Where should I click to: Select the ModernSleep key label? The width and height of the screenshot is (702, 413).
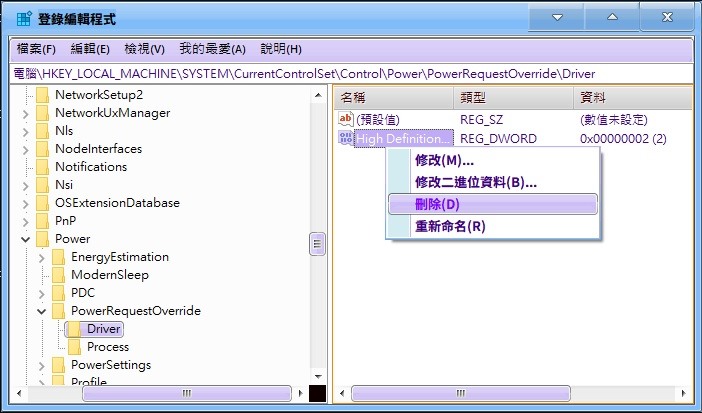pyautogui.click(x=110, y=275)
